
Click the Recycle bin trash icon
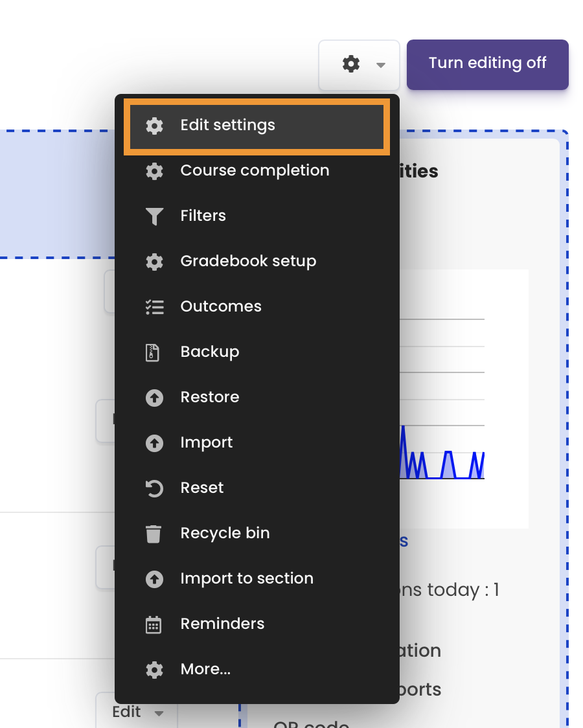[154, 534]
